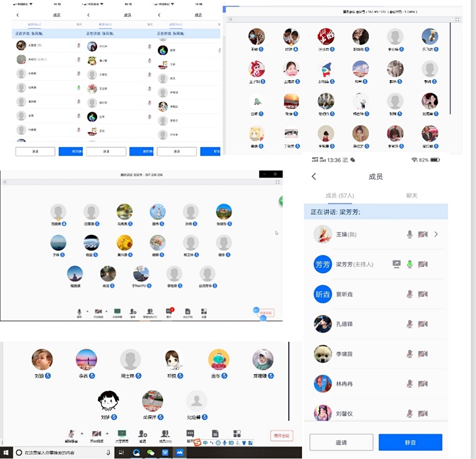Click the red Leave Meeting button
The image size is (476, 459).
[x=281, y=436]
